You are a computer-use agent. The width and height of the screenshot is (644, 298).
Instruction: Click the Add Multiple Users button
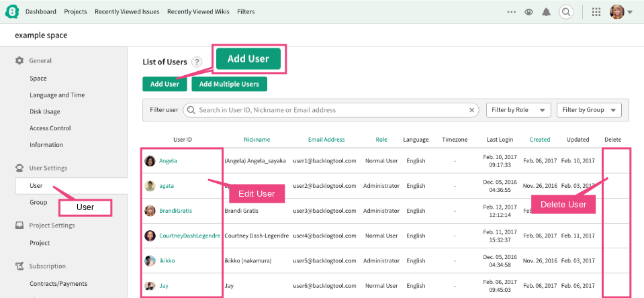click(229, 84)
